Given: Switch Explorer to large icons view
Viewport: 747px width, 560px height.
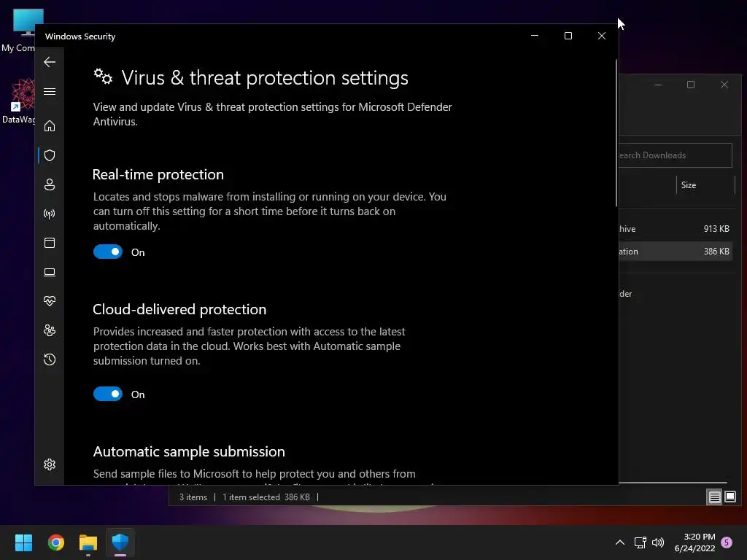Looking at the screenshot, I should [x=729, y=497].
